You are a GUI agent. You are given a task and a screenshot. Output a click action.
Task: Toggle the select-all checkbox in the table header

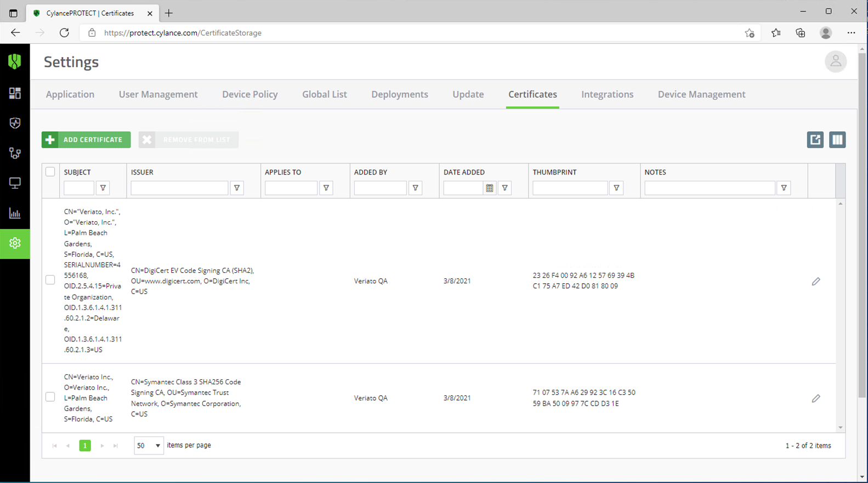click(50, 172)
